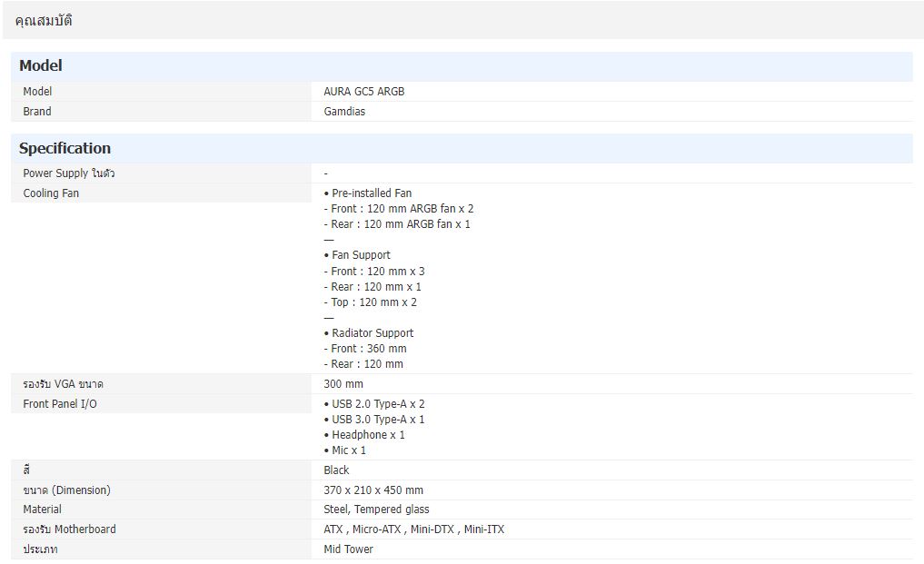The image size is (924, 564).
Task: Click the Power Supply ในตัว label
Action: click(x=68, y=173)
